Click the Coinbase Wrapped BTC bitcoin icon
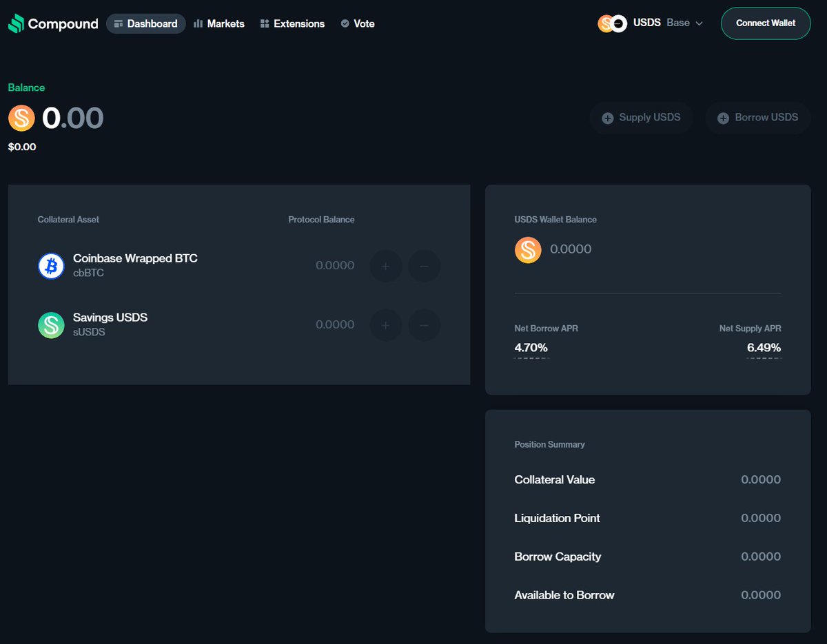The height and width of the screenshot is (644, 827). point(51,265)
